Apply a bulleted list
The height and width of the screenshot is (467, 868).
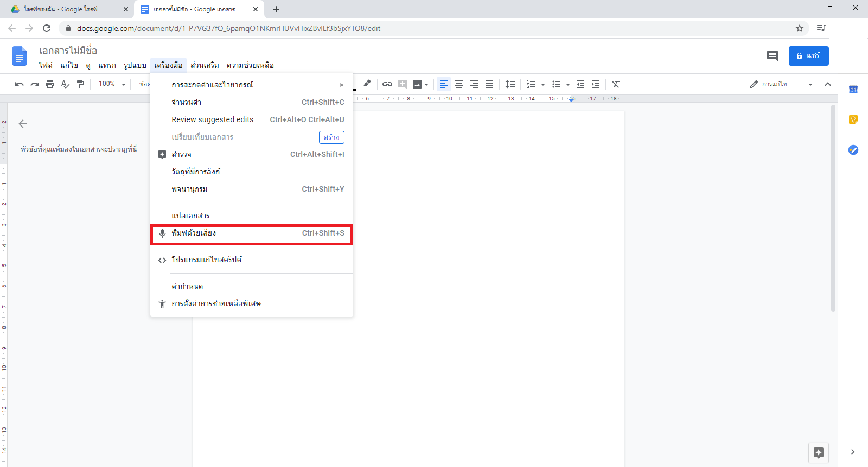556,84
